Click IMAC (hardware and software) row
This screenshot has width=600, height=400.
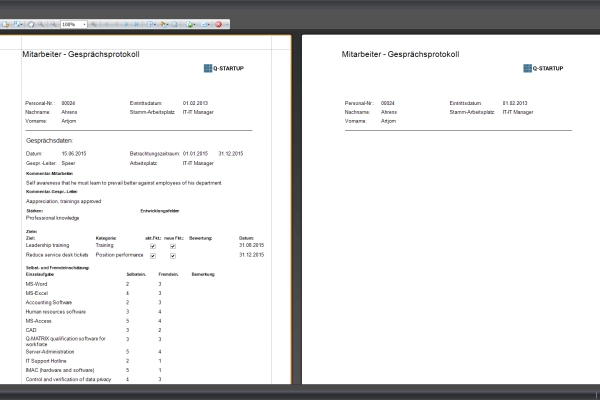[x=60, y=370]
